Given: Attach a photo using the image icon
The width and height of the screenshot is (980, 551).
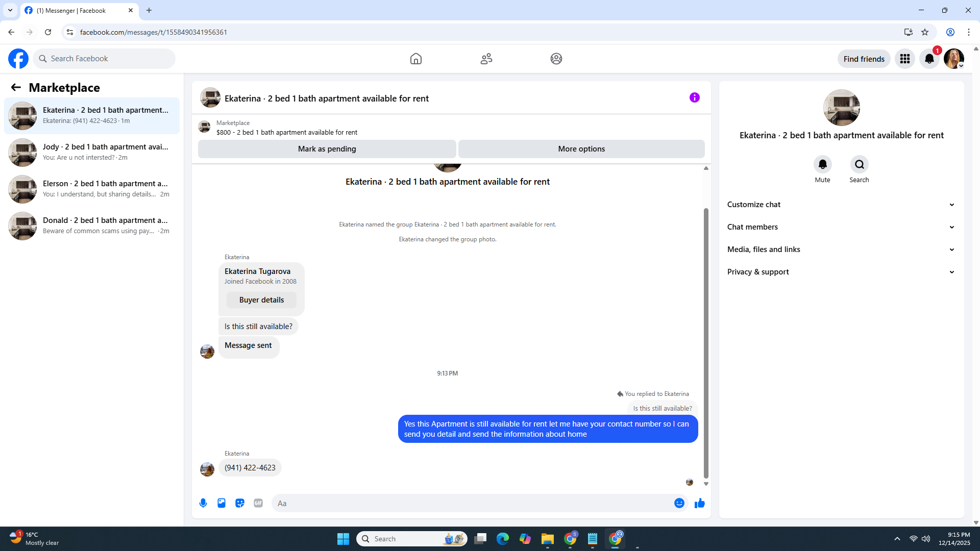Looking at the screenshot, I should click(x=222, y=503).
